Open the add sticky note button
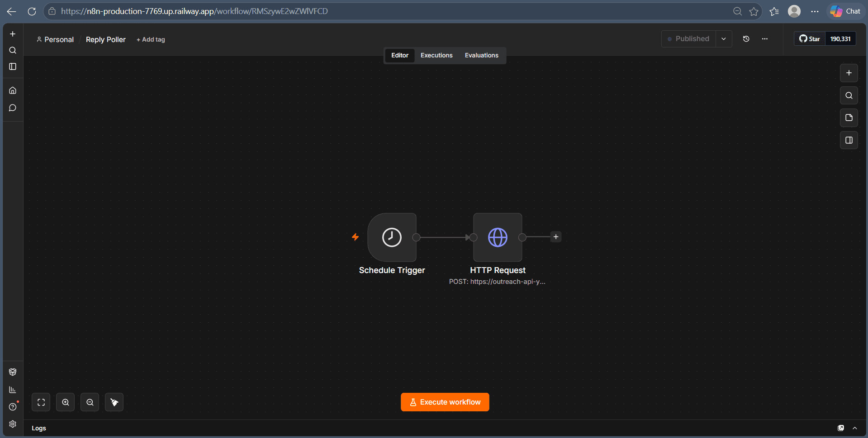 (x=849, y=118)
